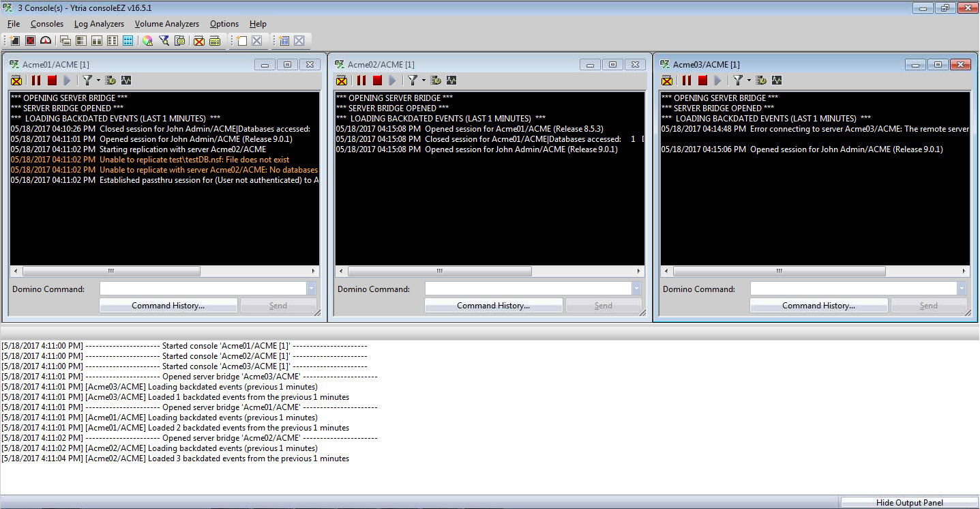
Task: Expand the filter dropdown arrow in Acme01/ACME
Action: tap(98, 80)
